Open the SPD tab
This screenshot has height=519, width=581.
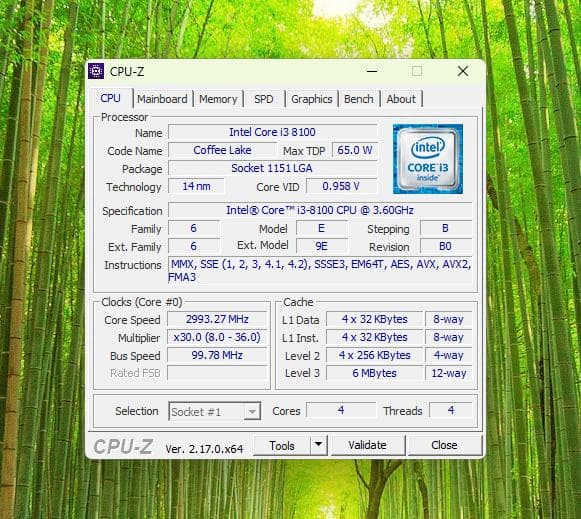(263, 99)
